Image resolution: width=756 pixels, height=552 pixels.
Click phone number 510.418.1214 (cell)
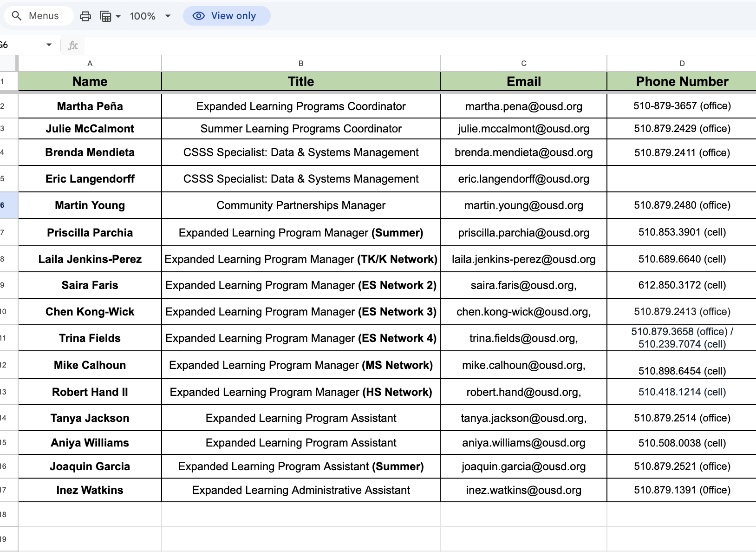(x=682, y=392)
